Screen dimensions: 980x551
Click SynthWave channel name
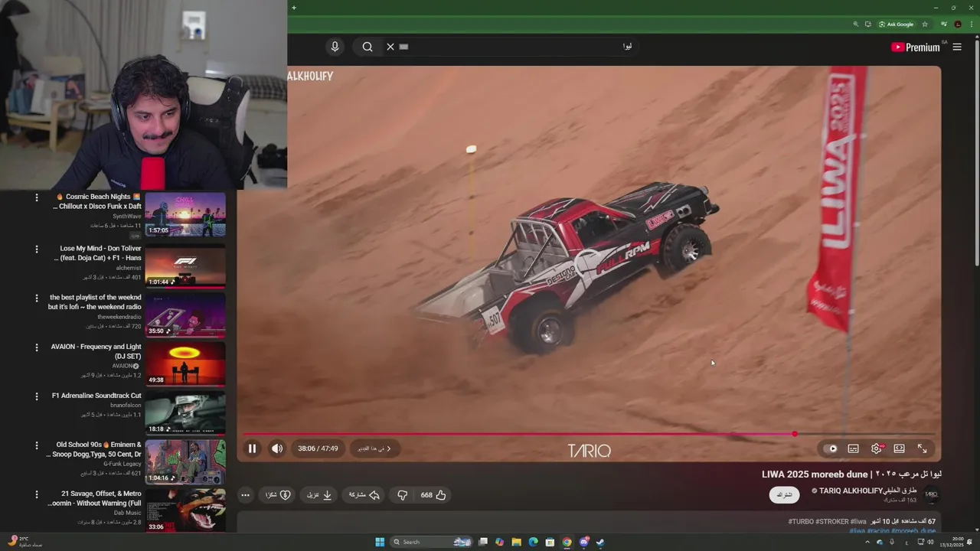click(x=127, y=217)
